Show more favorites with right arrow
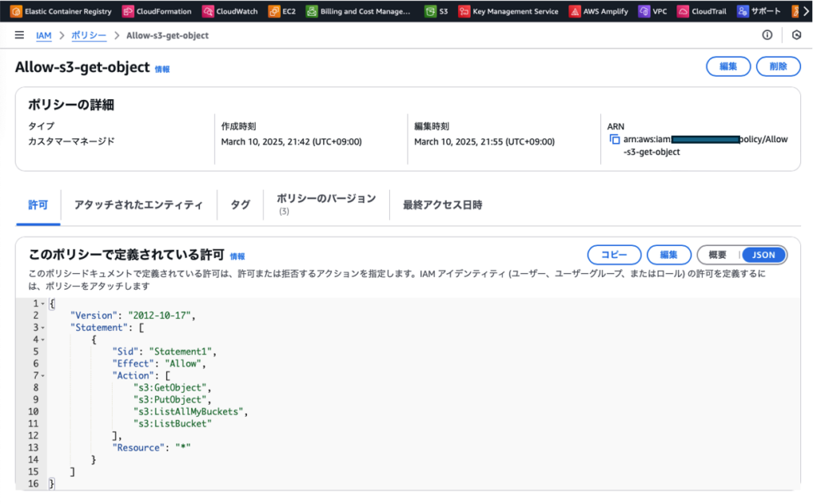Screen dimensions: 813x504 click(x=807, y=11)
